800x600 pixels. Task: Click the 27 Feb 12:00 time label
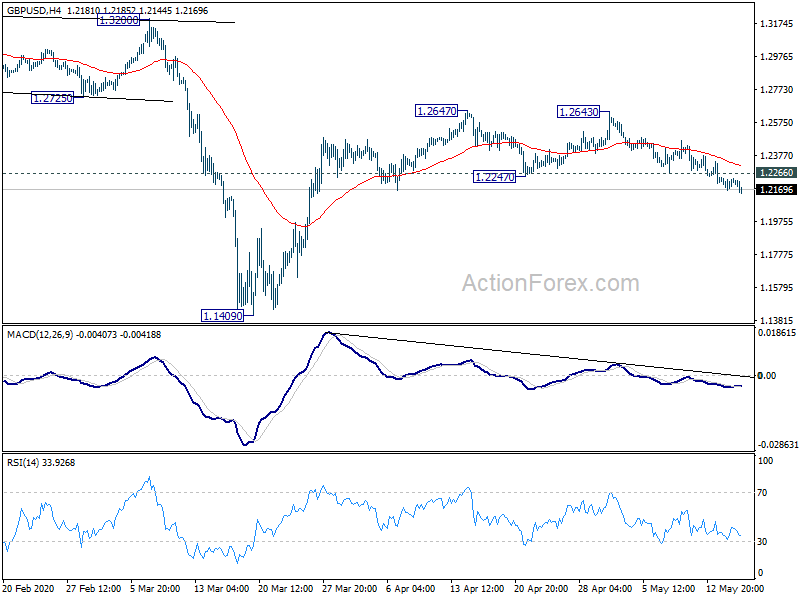(94, 588)
